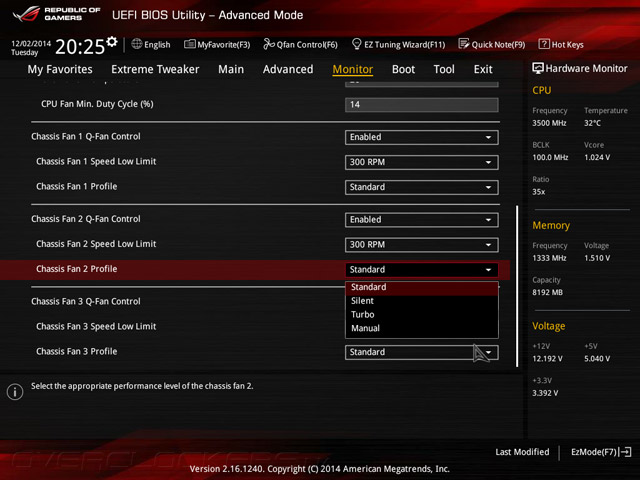Collapse the Chassis Fan 2 Profile dropdown

[x=421, y=270]
